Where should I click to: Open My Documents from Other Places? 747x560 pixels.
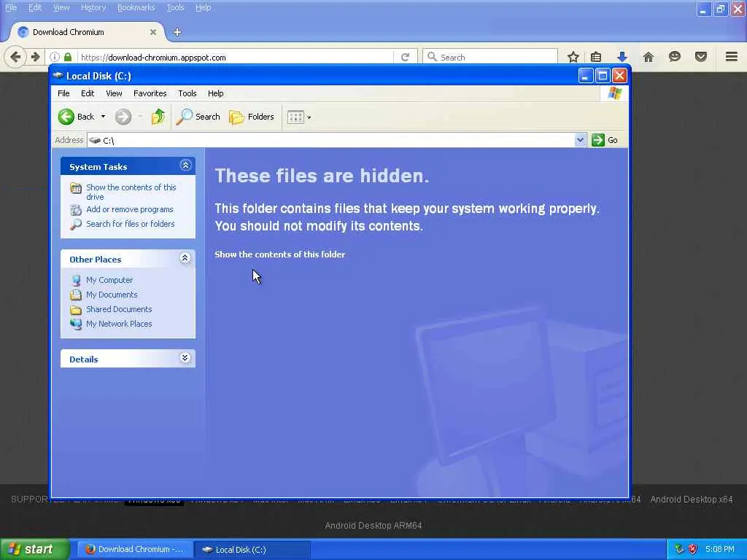pos(112,295)
